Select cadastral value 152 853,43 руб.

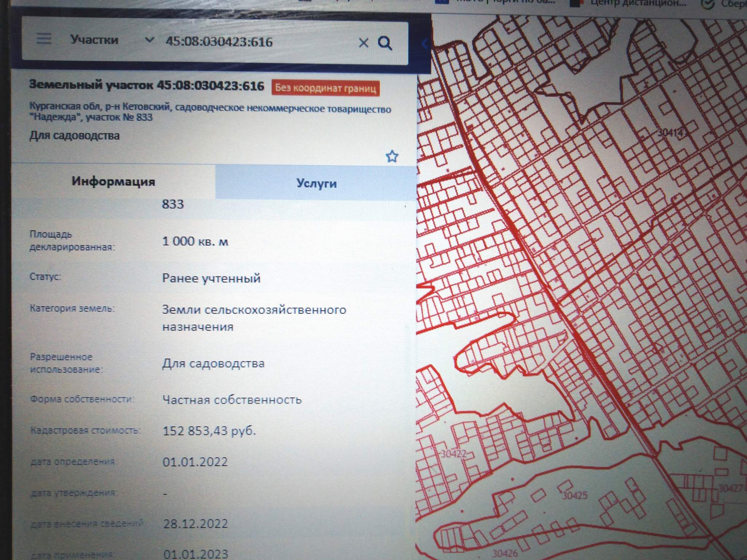coord(209,431)
